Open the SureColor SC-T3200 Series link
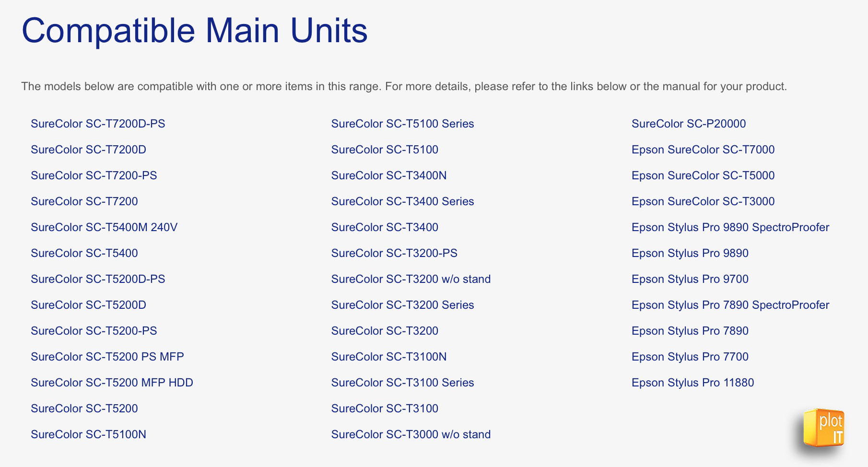Image resolution: width=868 pixels, height=467 pixels. [402, 305]
